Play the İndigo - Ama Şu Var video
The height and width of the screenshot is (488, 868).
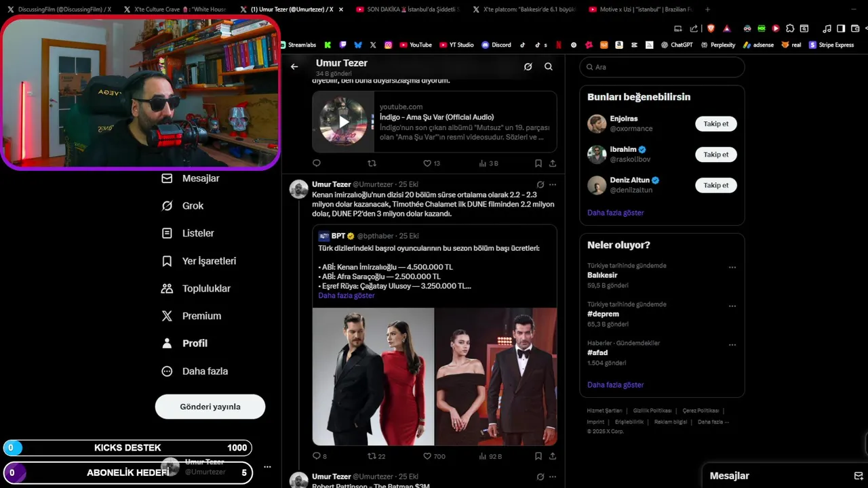click(x=344, y=122)
